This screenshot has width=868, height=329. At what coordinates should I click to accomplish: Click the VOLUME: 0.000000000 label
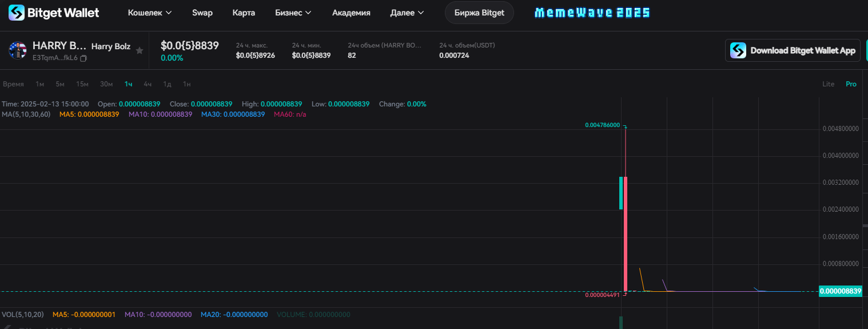coord(313,315)
